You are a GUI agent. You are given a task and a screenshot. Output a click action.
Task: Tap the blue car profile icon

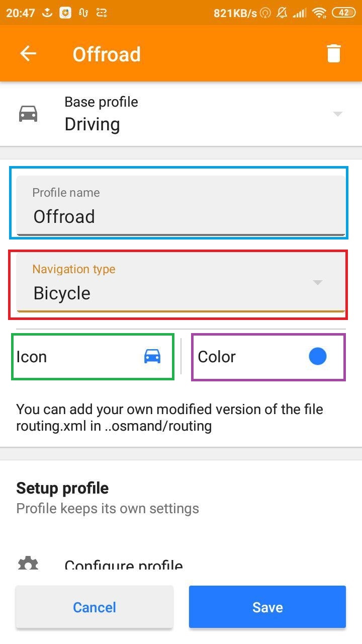coord(152,356)
